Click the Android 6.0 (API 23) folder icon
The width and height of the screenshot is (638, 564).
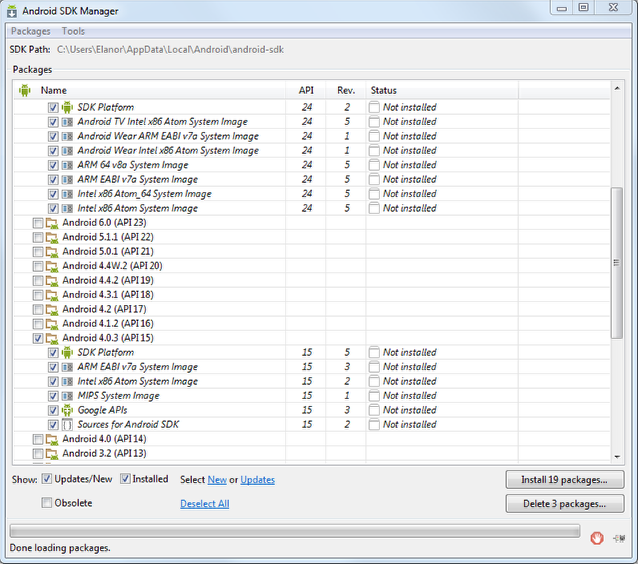(52, 223)
